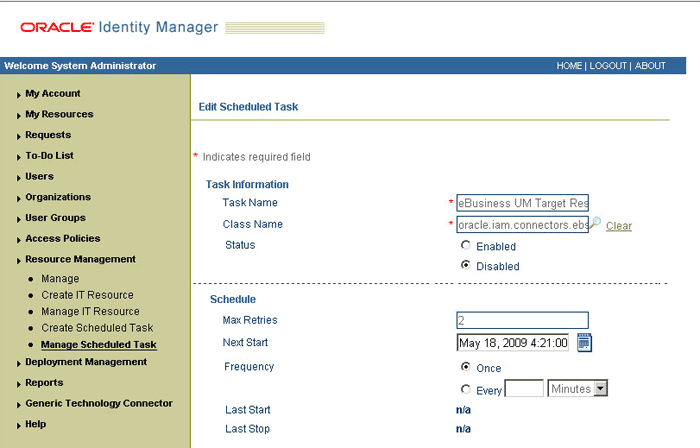
Task: Open the Requests menu item
Action: point(48,135)
